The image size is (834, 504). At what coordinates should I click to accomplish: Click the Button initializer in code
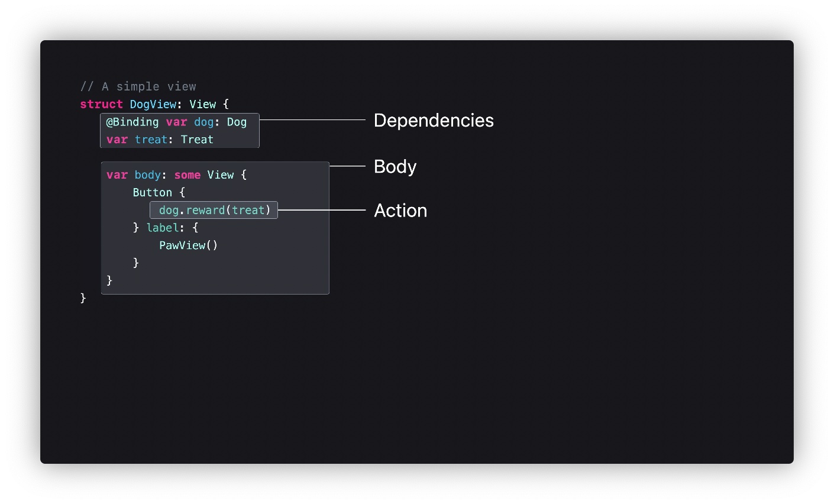[x=153, y=193]
